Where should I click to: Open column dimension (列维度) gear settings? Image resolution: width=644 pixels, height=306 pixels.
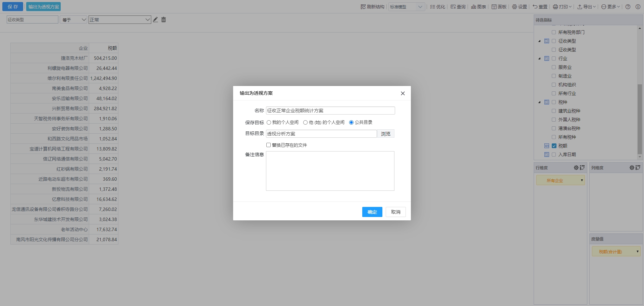[x=632, y=168]
